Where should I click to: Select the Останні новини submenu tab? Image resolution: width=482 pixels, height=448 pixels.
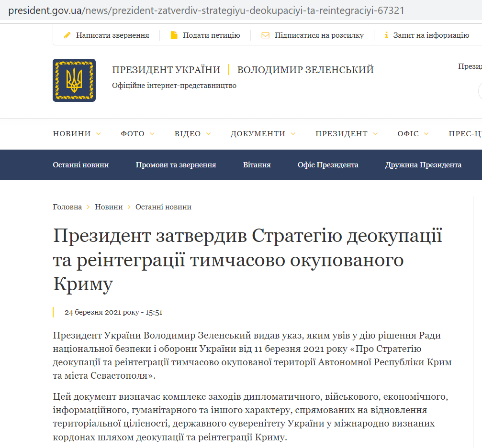80,165
